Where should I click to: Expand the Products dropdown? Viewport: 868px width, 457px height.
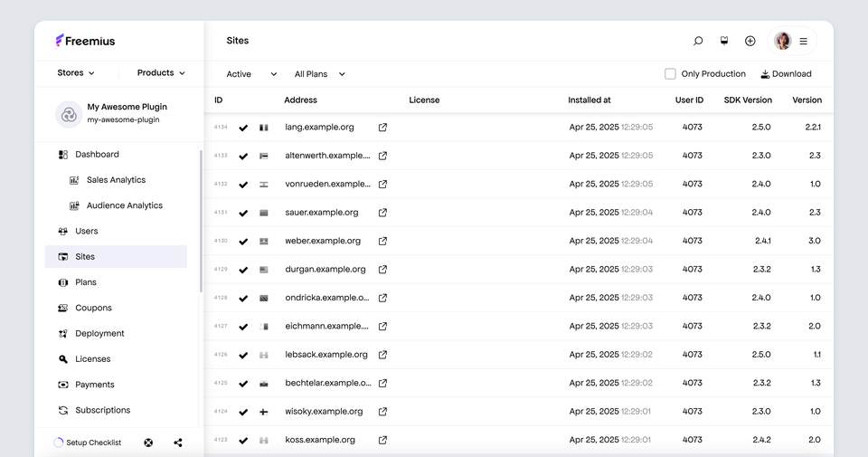tap(161, 73)
